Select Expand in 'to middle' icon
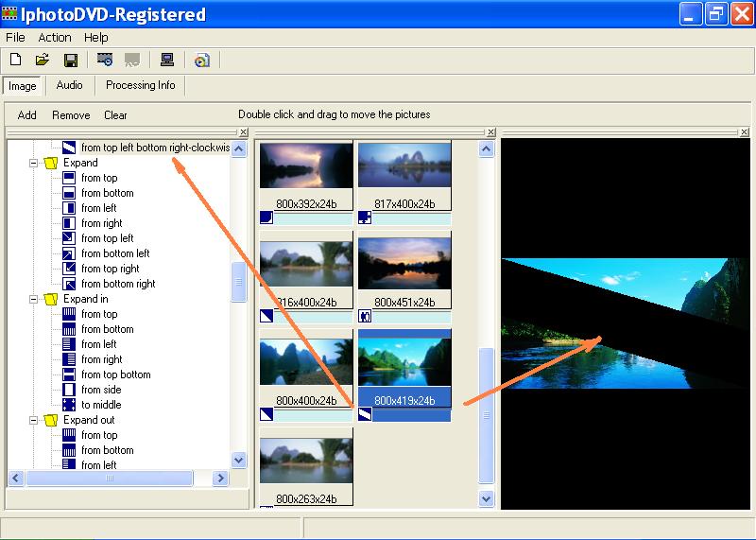The height and width of the screenshot is (540, 756). click(69, 405)
